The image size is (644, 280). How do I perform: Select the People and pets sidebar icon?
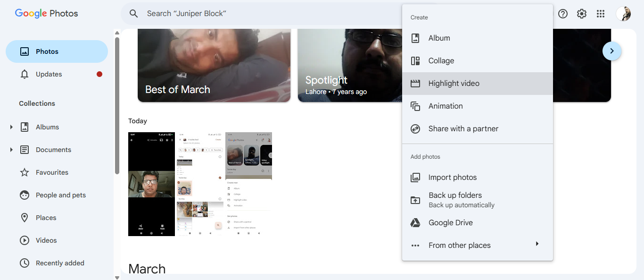24,195
